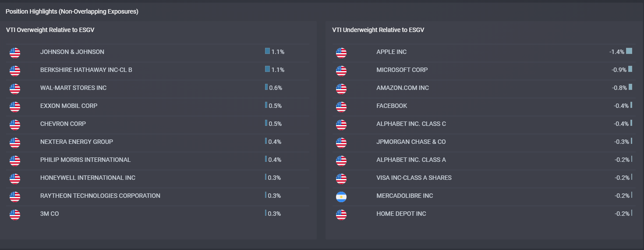Click the Johnson & Johnson 1.1% overweight bar
The image size is (644, 250).
[267, 51]
